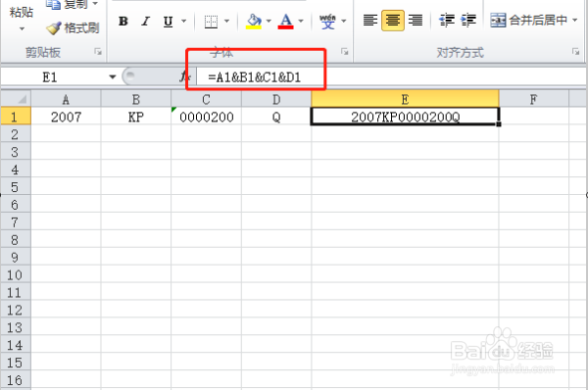Click the green error indicator in C1
This screenshot has width=588, height=390.
click(173, 110)
